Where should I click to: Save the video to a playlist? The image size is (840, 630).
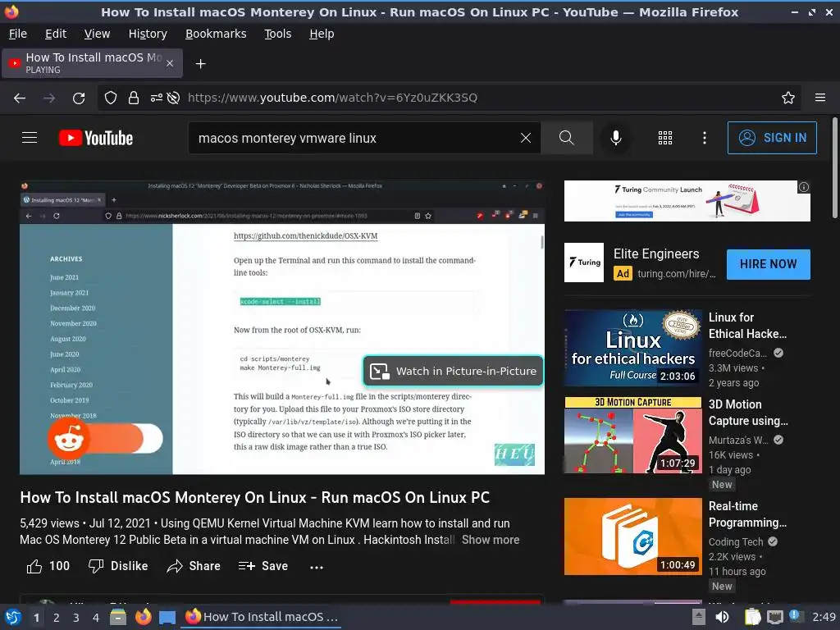coord(263,566)
